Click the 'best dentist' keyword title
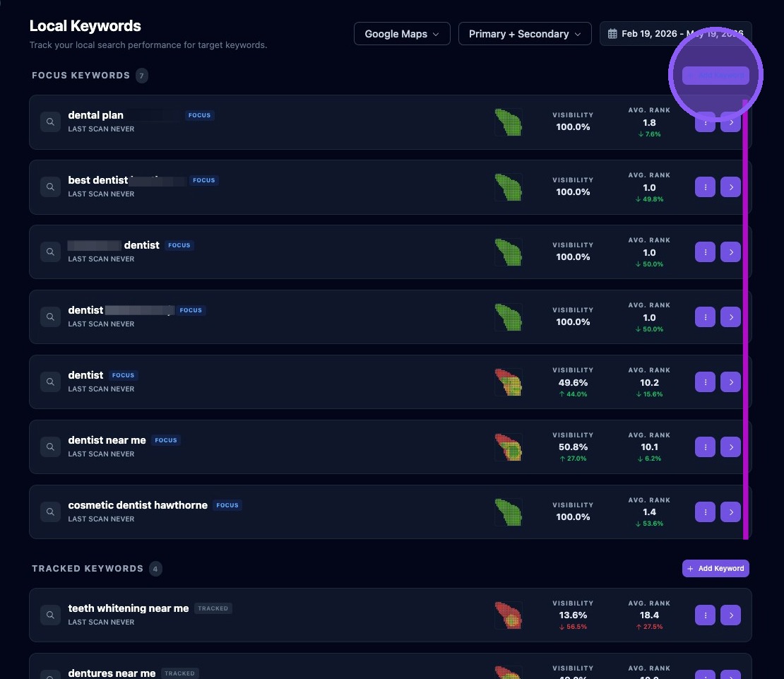 click(98, 180)
